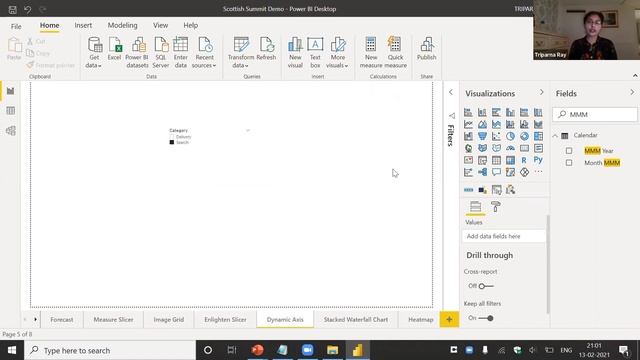Viewport: 640px width, 360px height.
Task: Select Matrix visual icon
Action: point(510,160)
